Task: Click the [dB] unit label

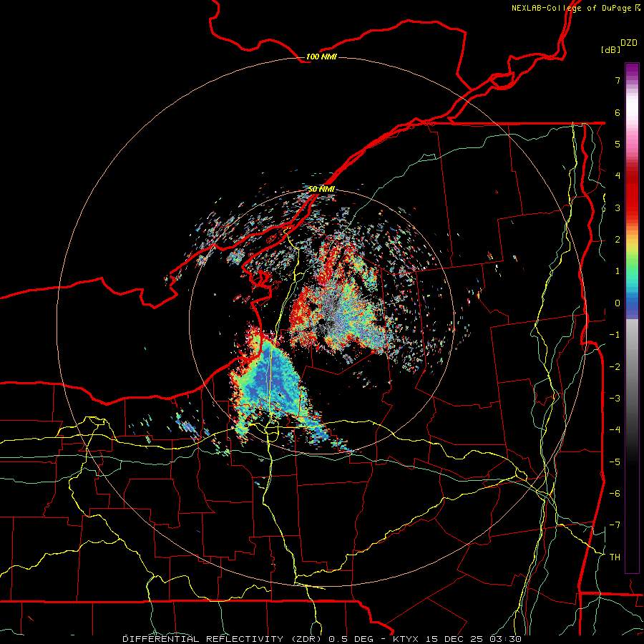Action: pyautogui.click(x=611, y=49)
